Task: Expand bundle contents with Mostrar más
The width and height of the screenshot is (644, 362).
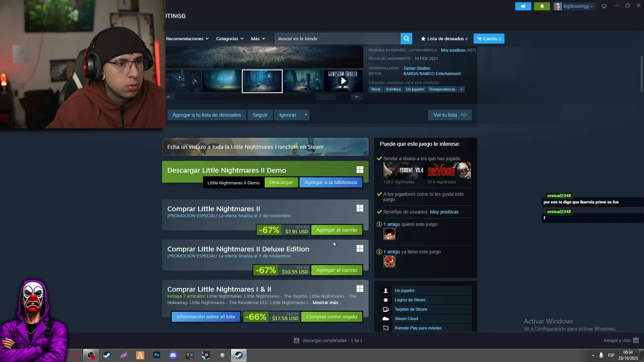Action: coord(325,303)
